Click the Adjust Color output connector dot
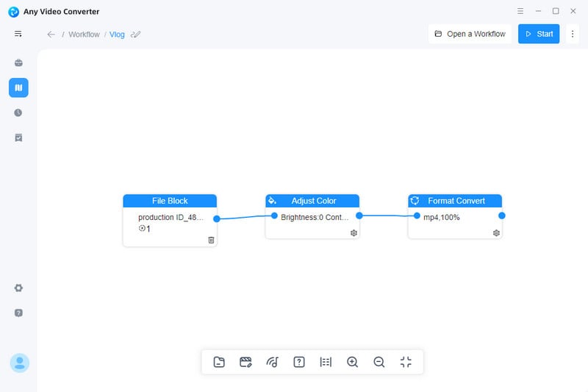 point(359,215)
